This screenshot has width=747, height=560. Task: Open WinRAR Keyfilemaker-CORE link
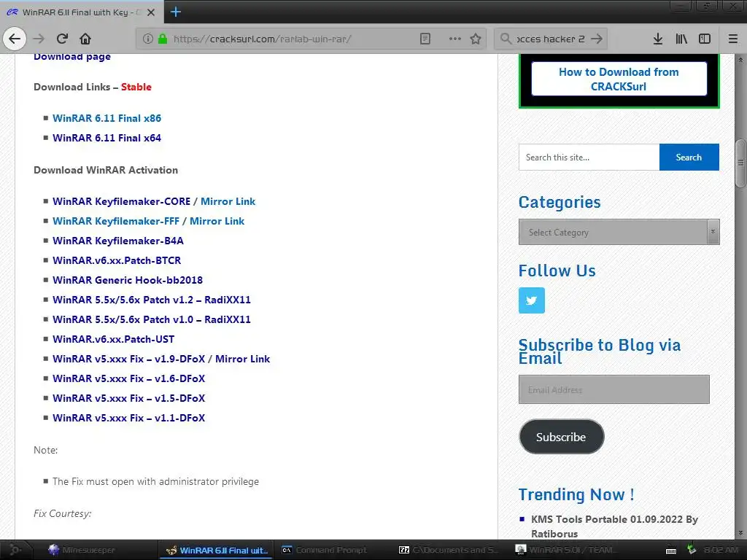point(122,201)
